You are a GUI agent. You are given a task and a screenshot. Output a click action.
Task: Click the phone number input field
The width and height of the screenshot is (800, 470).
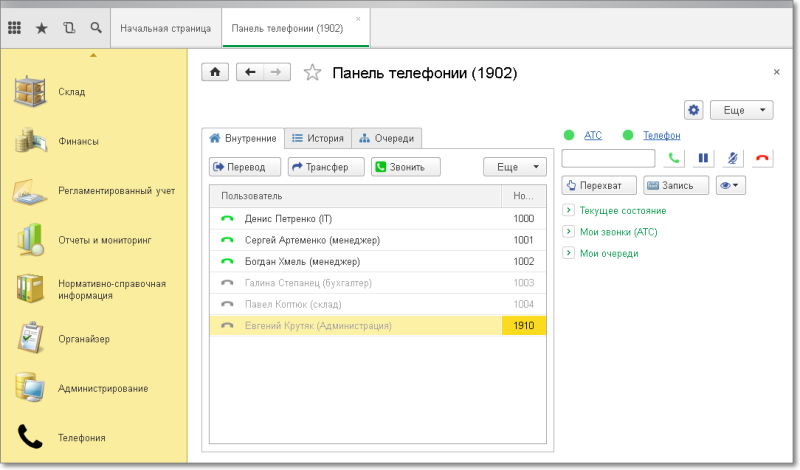coord(608,158)
